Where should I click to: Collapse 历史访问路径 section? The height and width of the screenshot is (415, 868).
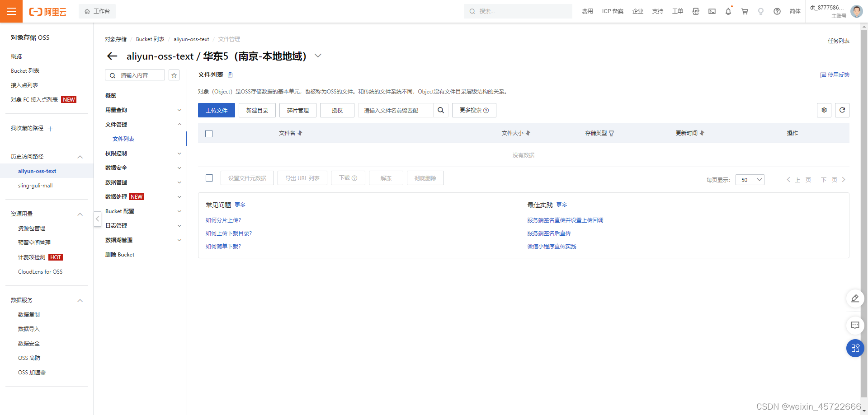click(x=80, y=157)
